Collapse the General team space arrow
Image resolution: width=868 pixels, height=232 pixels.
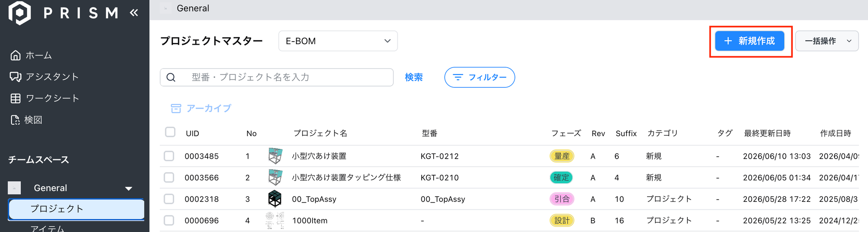tap(129, 188)
